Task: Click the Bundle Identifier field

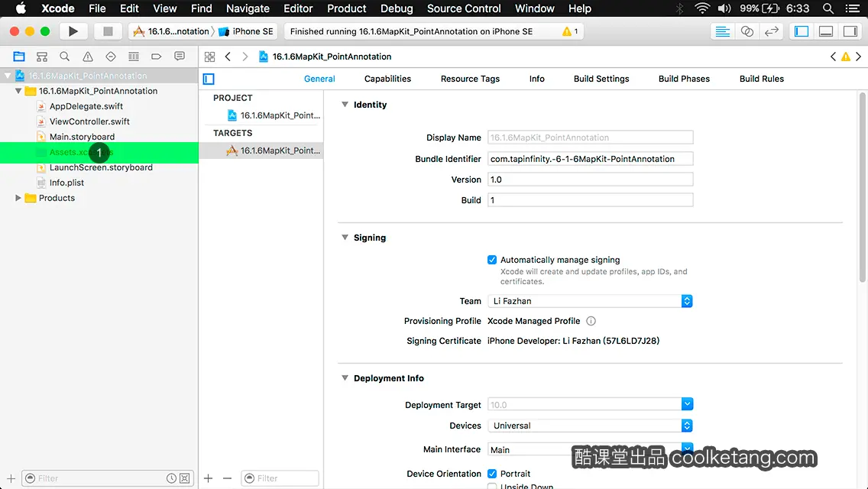Action: [x=590, y=159]
